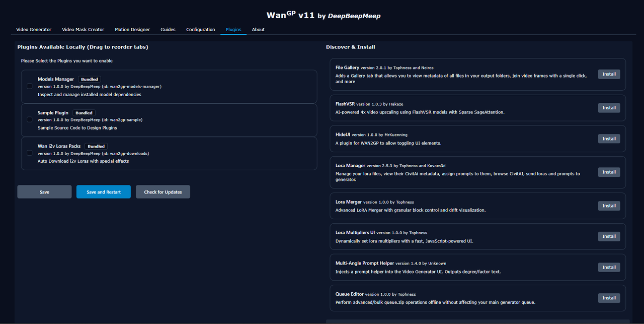Install the Lora Multipliers UI plugin

pyautogui.click(x=609, y=236)
